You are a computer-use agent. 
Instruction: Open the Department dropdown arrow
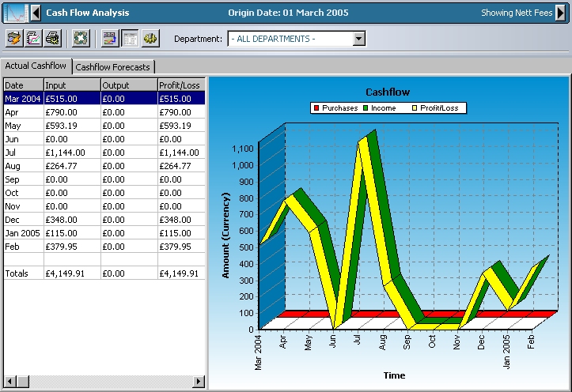click(x=358, y=39)
